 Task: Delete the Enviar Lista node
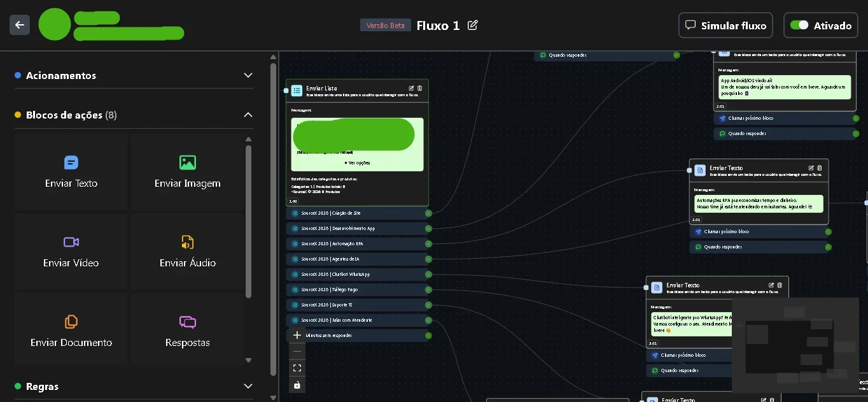pos(419,89)
